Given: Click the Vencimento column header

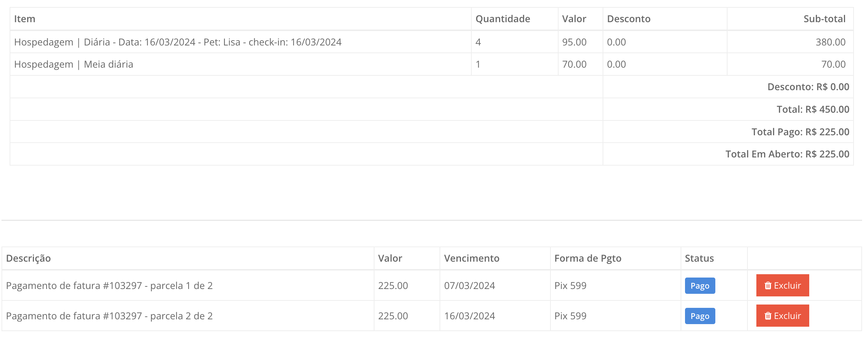Looking at the screenshot, I should 471,258.
